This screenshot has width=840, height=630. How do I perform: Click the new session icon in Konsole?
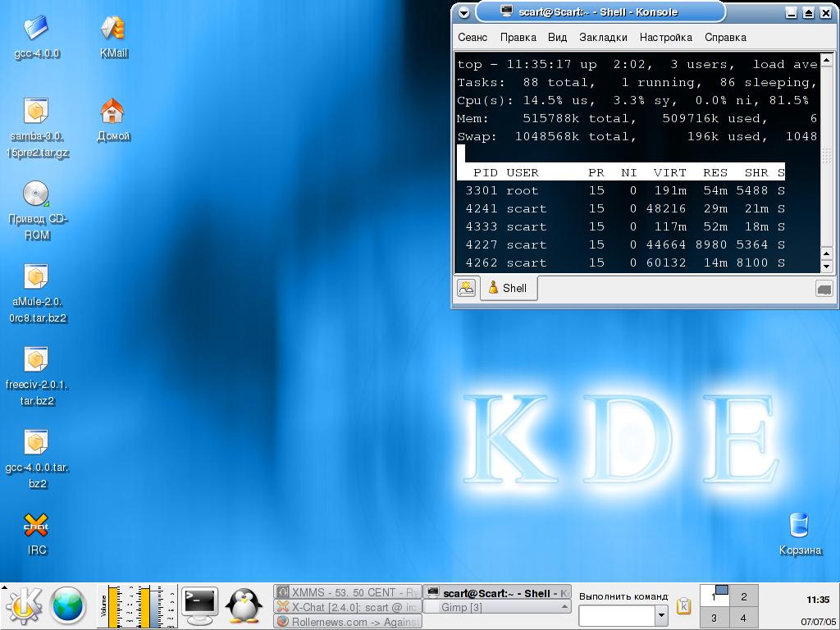tap(467, 288)
